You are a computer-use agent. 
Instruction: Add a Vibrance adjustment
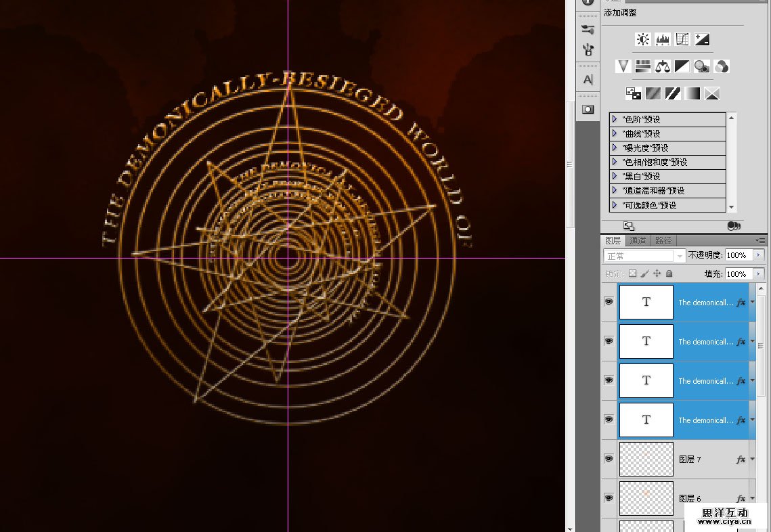623,66
